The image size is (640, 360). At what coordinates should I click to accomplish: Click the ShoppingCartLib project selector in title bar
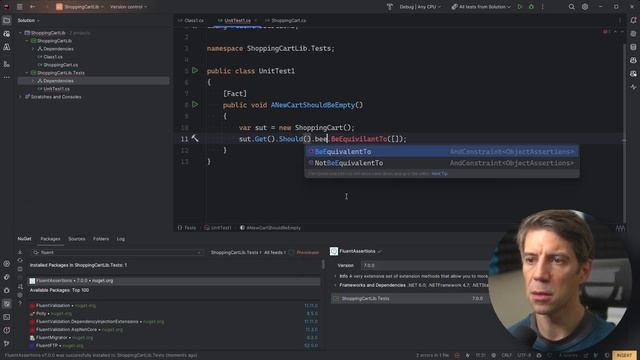(79, 7)
